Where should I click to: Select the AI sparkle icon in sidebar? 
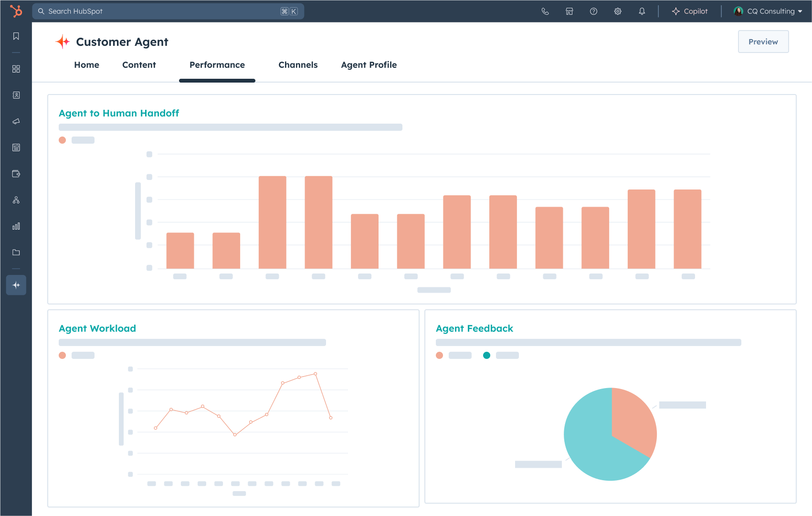16,285
